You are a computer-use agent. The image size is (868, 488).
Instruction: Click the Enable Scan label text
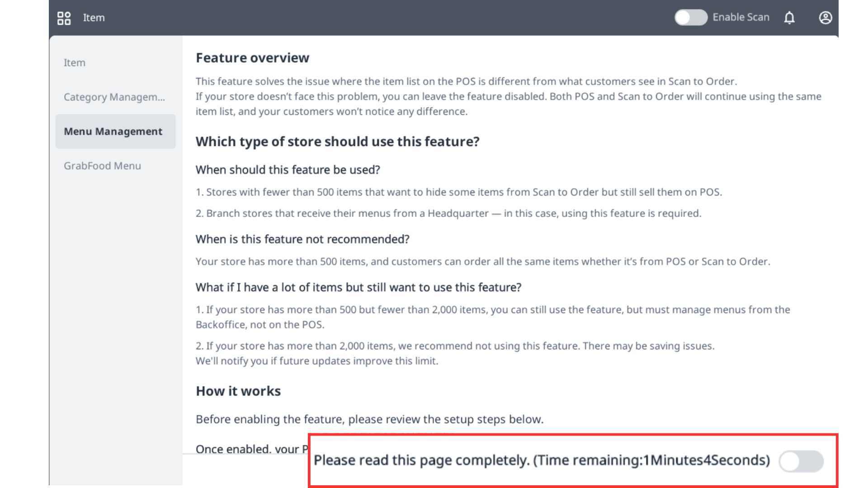[741, 18]
